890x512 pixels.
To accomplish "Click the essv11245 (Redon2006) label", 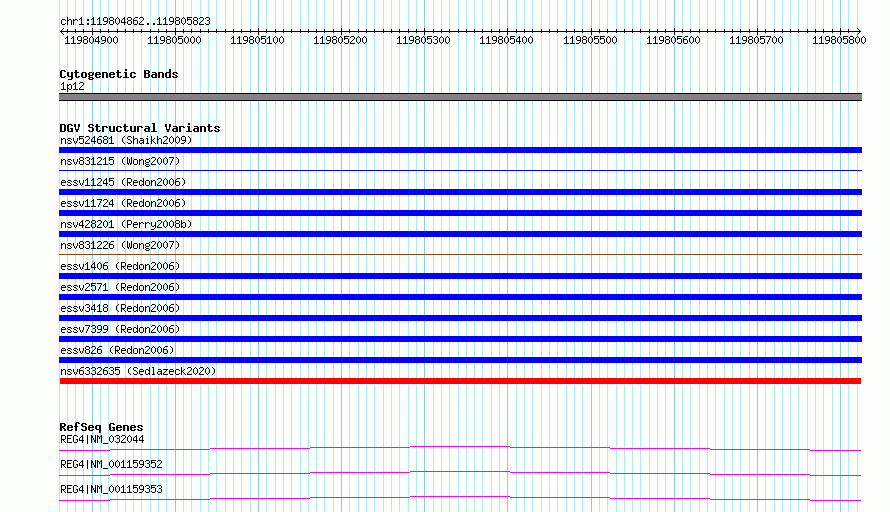I will tap(123, 182).
